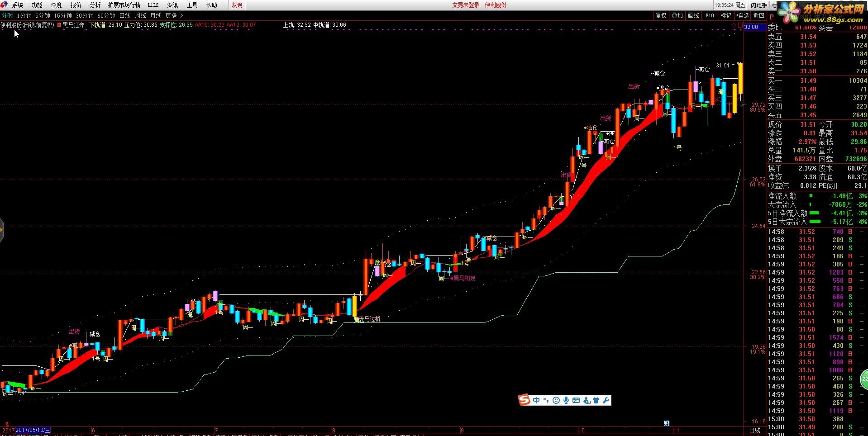
Task: Click the 复权 button
Action: pos(661,15)
